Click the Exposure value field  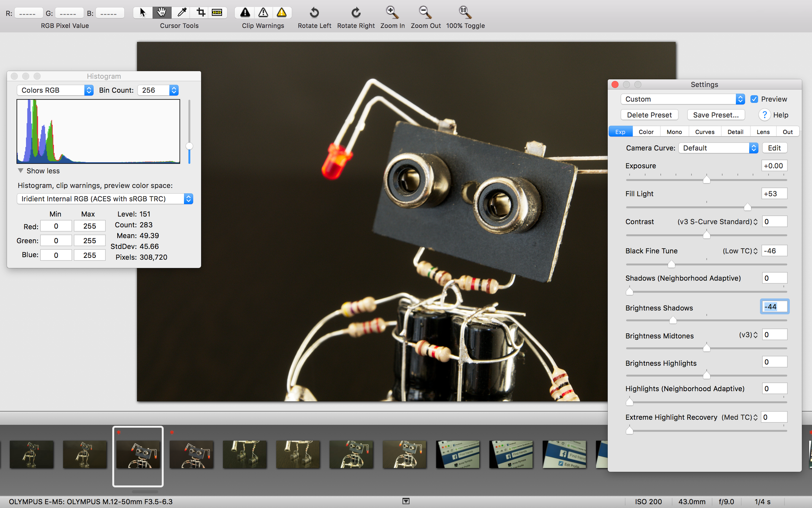[774, 166]
